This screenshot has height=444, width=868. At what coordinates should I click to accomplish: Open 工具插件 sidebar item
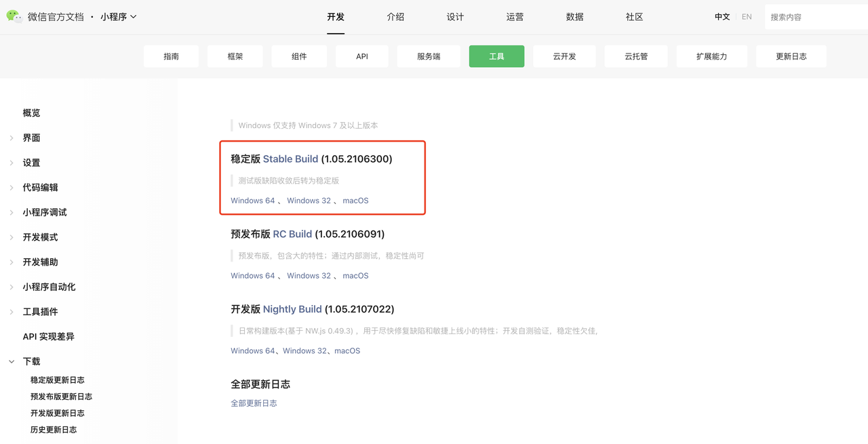click(x=40, y=312)
